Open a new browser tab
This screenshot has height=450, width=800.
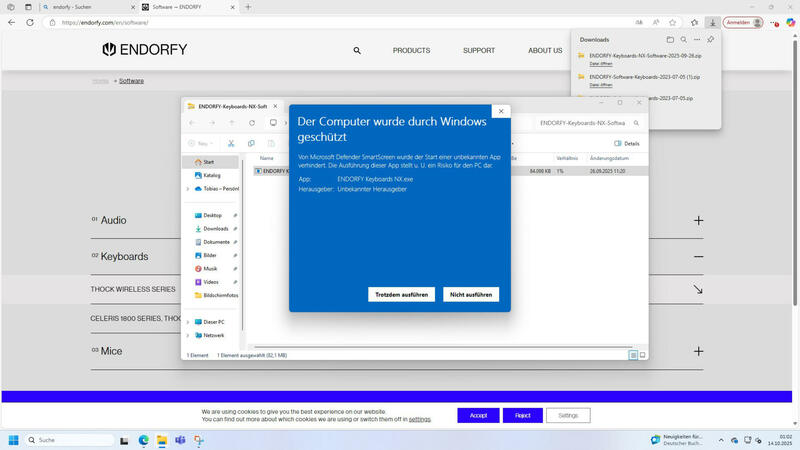248,7
